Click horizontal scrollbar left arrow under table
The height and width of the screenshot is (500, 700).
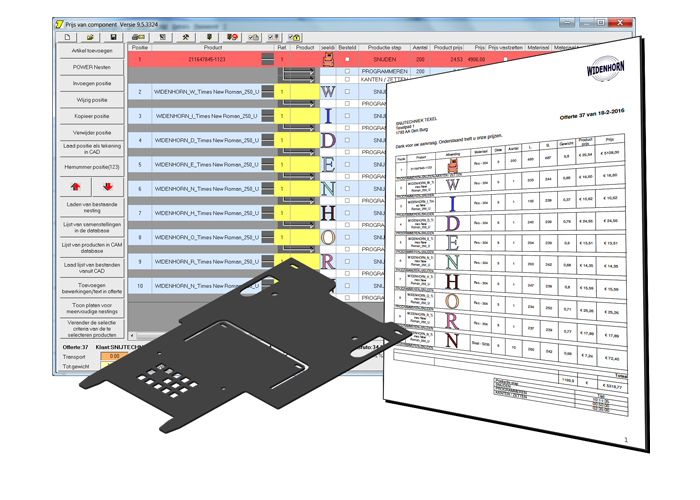tap(132, 335)
